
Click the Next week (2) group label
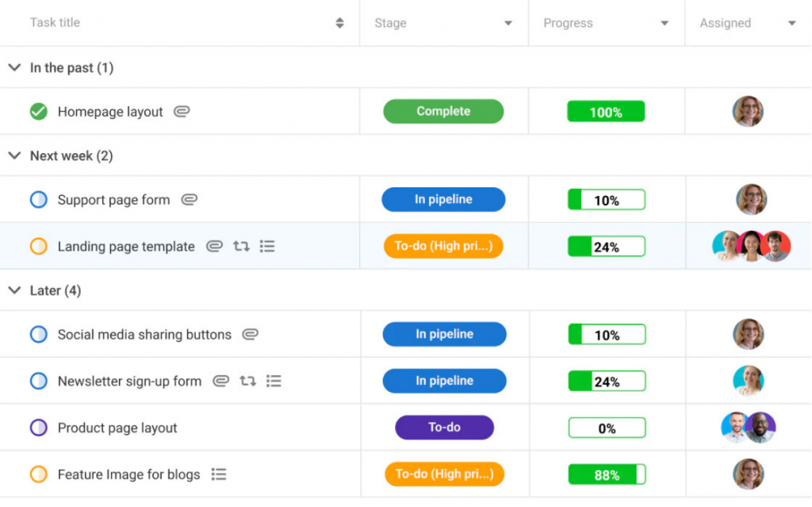click(x=71, y=156)
